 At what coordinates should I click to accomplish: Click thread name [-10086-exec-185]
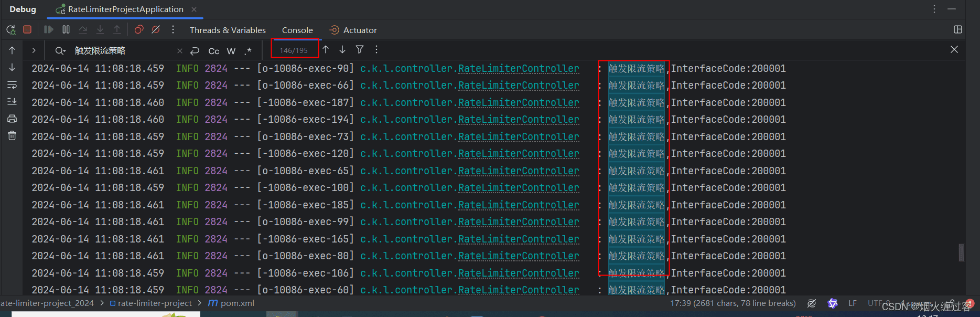305,205
